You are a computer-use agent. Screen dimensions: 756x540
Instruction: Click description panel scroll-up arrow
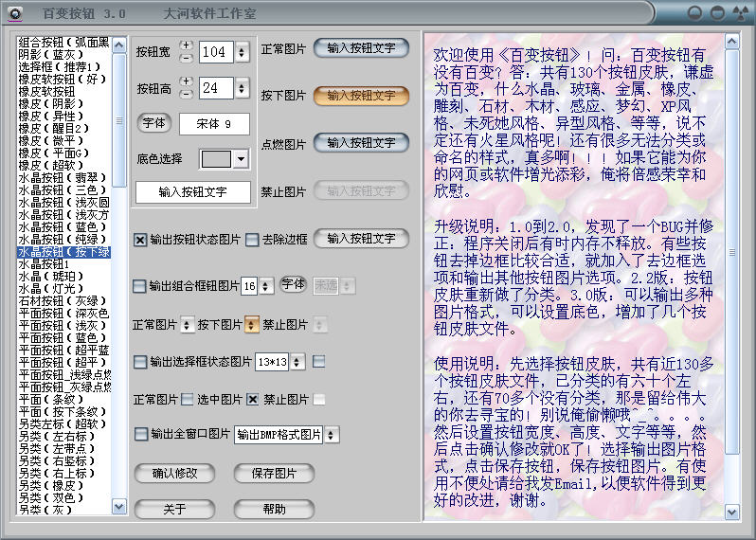click(732, 42)
